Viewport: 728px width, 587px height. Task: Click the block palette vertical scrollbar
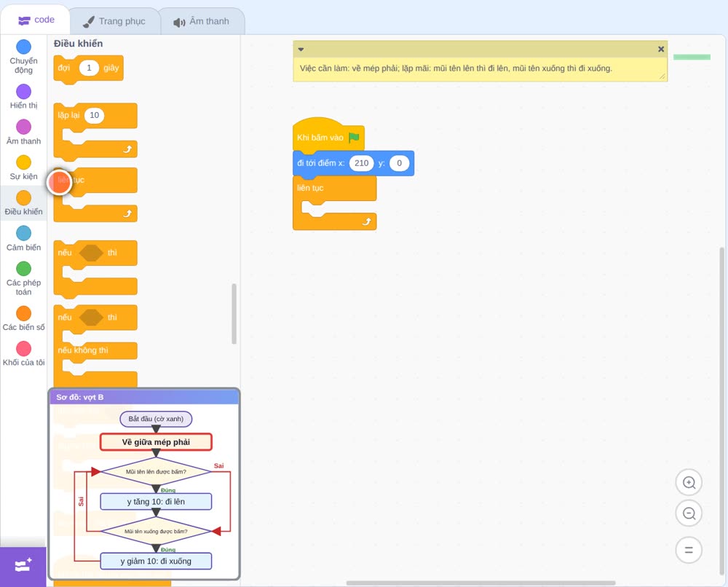pos(234,314)
